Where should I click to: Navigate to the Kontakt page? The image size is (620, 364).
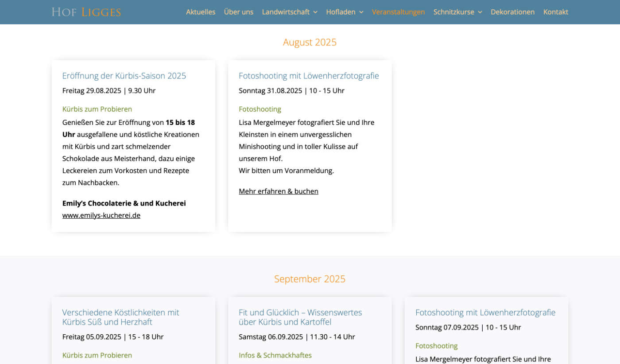(555, 12)
